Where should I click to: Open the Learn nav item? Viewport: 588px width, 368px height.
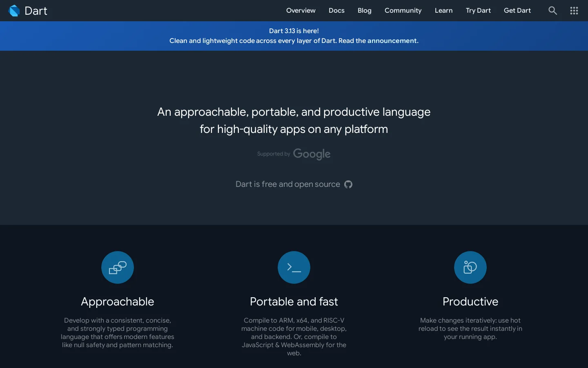click(444, 11)
